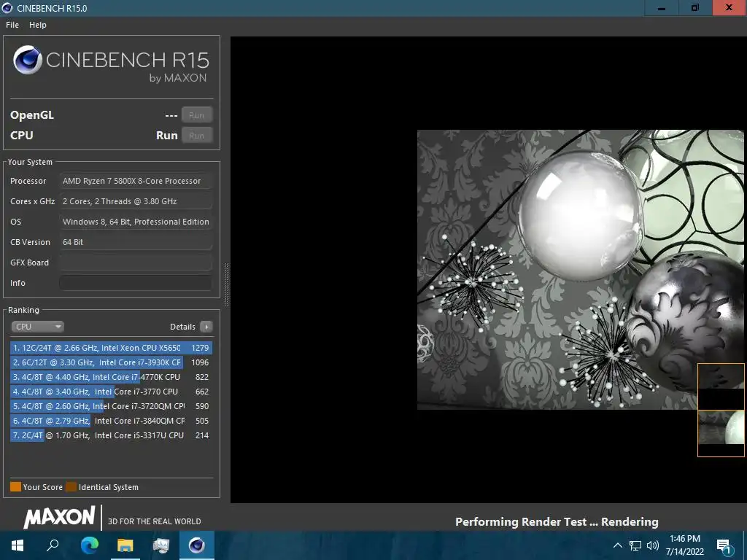
Task: Select the Intel Core i7-3720QM ranking row
Action: 111,406
